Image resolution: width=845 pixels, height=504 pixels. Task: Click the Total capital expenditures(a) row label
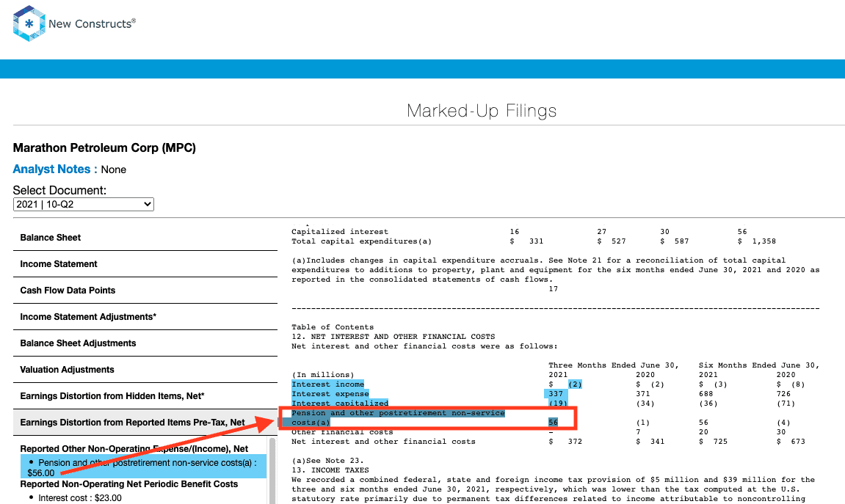[362, 241]
